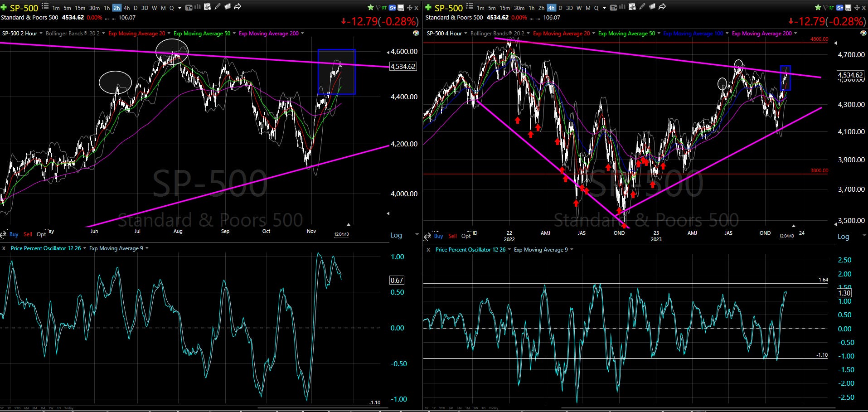Viewport: 868px width, 412px height.
Task: Click the blue S icon in left chart
Action: click(393, 8)
